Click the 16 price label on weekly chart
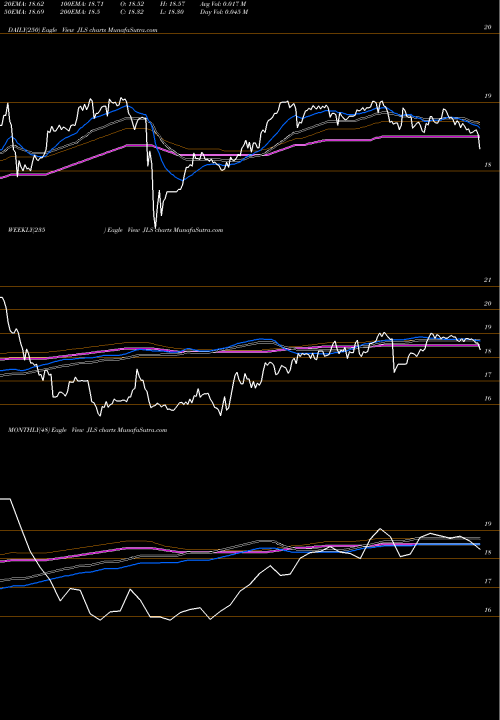Image resolution: width=500 pixels, height=720 pixels. (x=488, y=399)
